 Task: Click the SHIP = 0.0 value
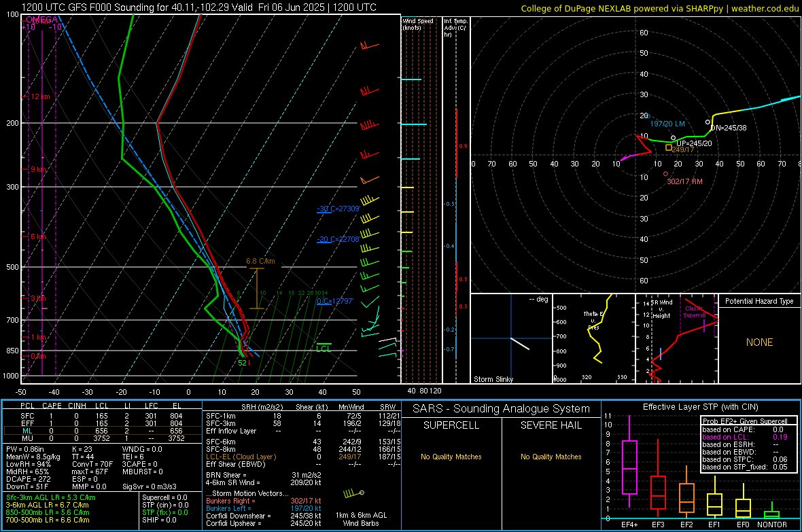(x=159, y=520)
